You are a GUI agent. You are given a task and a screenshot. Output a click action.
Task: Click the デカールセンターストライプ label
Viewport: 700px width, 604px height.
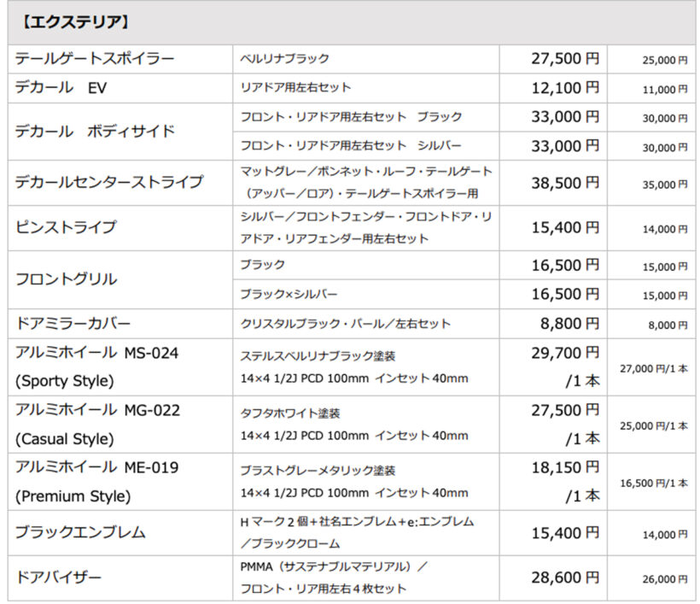click(x=109, y=182)
